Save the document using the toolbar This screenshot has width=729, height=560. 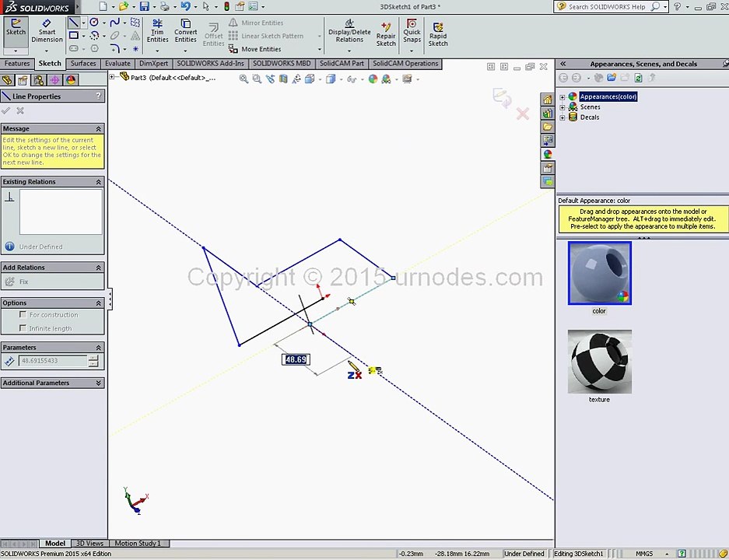pos(145,6)
